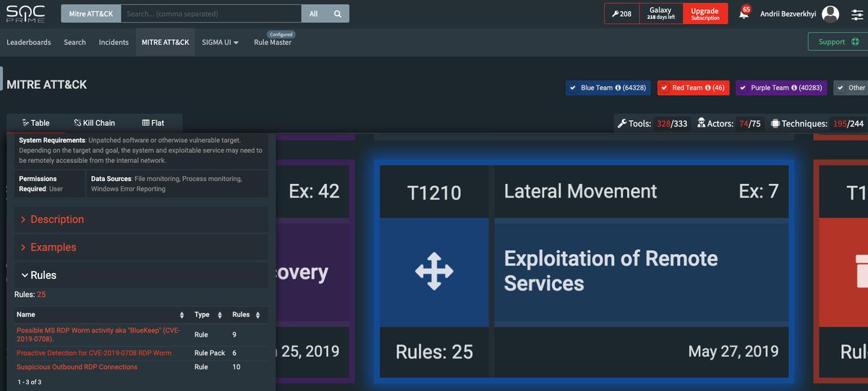Click the Support button
868x391 pixels.
point(838,42)
